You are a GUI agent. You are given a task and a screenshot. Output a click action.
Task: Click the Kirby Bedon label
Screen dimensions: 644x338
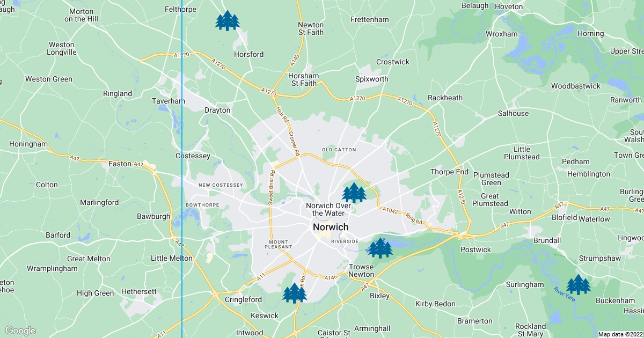(x=435, y=304)
